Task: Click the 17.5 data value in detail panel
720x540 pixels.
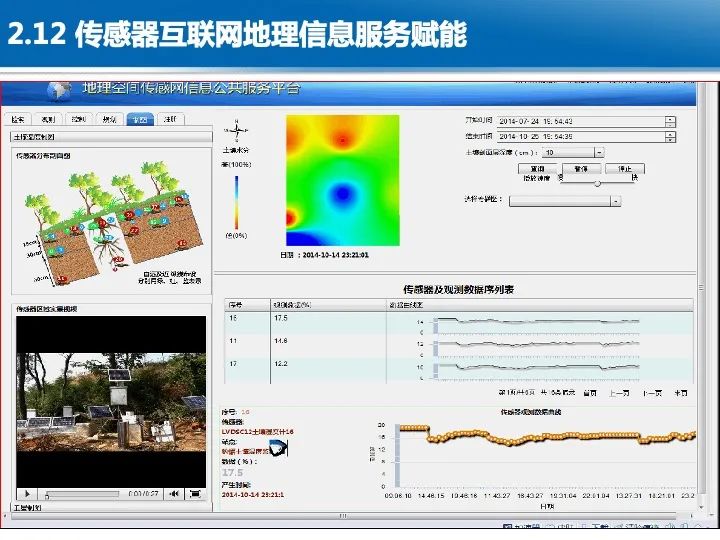Action: click(232, 472)
